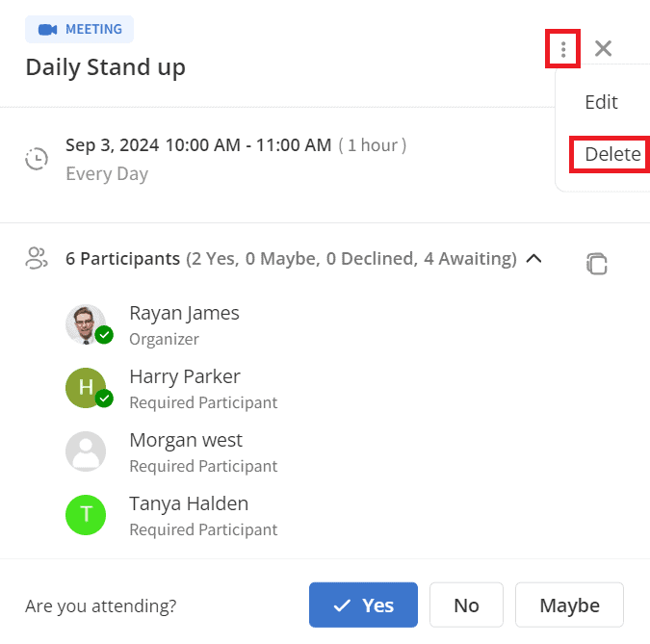Select Edit from the options menu
The height and width of the screenshot is (644, 650).
[601, 102]
